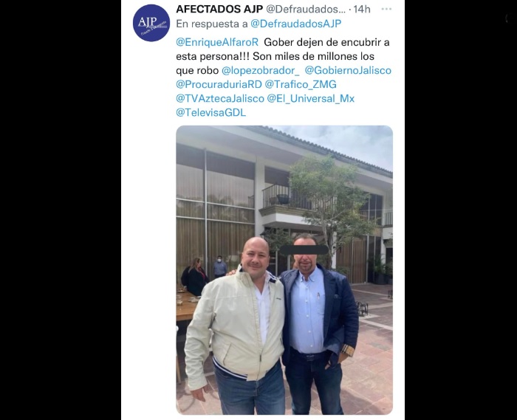Open the AJP profile avatar
The height and width of the screenshot is (420, 517).
tap(151, 23)
